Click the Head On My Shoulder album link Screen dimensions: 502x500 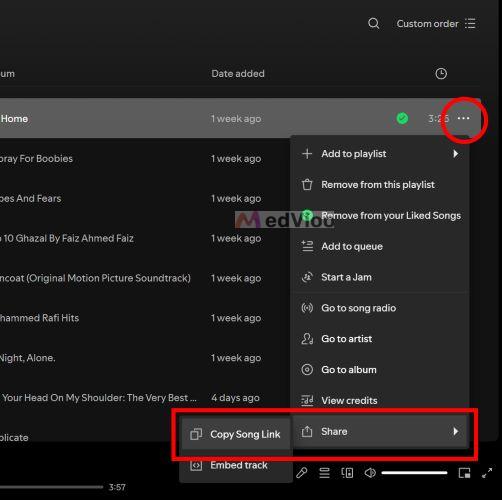point(99,398)
